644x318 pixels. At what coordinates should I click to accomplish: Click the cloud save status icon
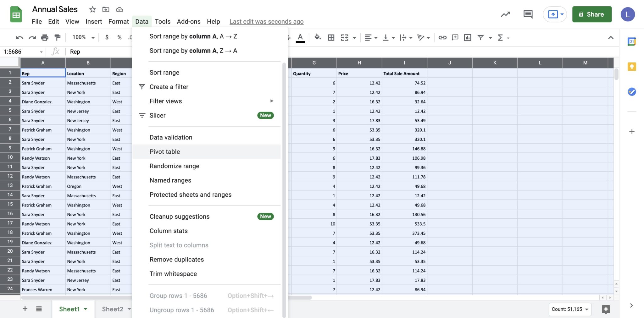(119, 9)
